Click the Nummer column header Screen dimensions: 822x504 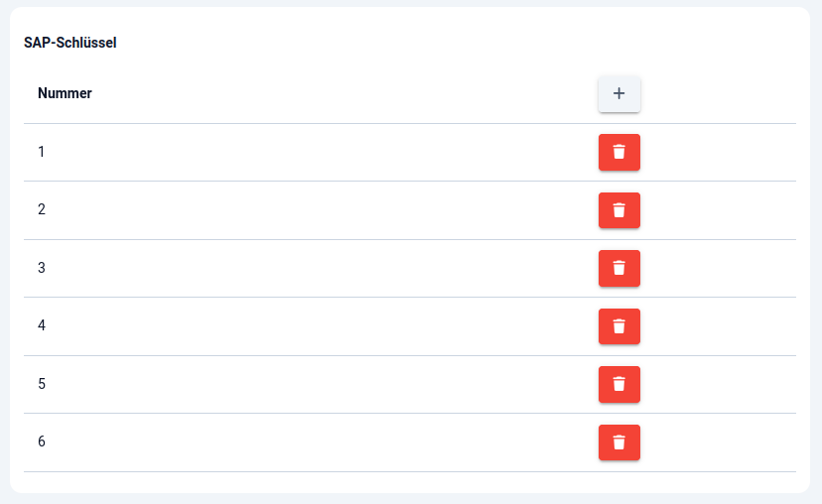(65, 93)
